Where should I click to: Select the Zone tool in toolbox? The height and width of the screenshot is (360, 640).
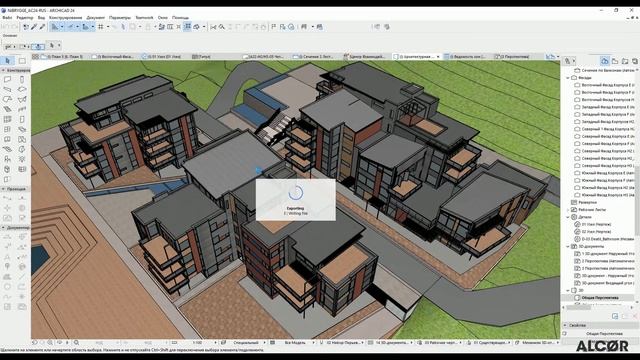pos(22,139)
